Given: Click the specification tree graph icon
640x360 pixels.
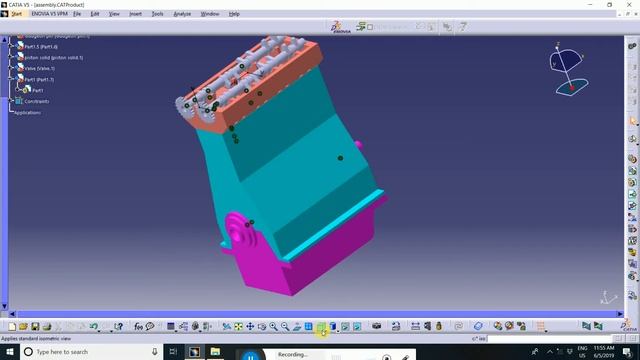Looking at the screenshot, I should point(183,327).
